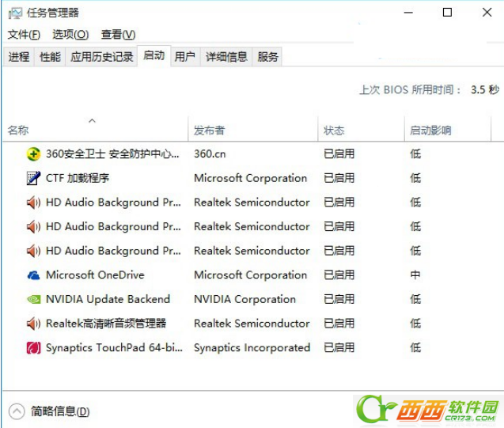Switch to the 性能 tab
Viewport: 504px width, 428px height.
click(50, 57)
